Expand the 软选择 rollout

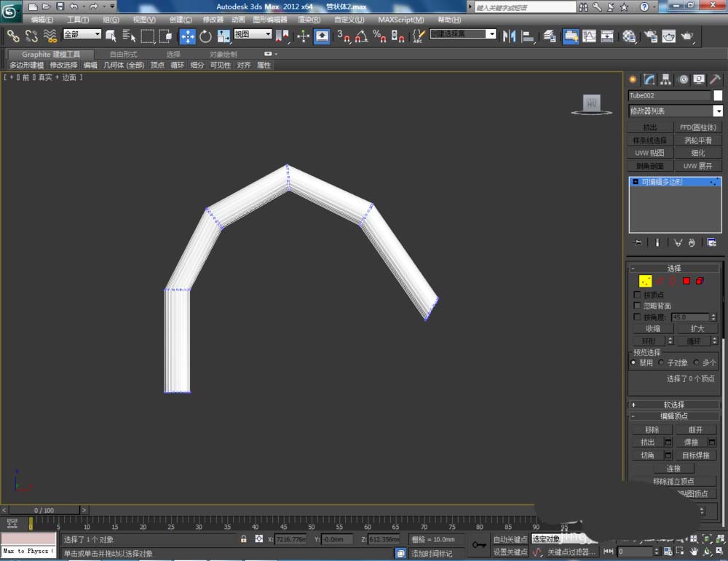(673, 405)
